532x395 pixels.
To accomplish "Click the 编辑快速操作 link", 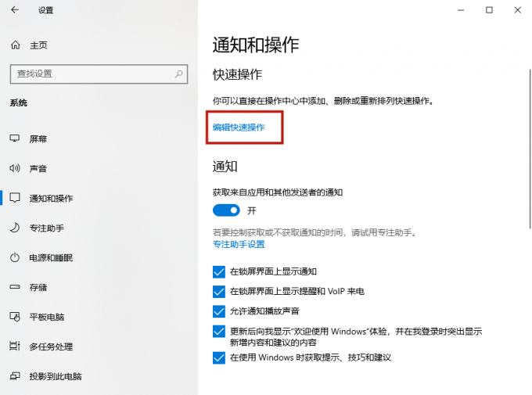I will [x=239, y=127].
